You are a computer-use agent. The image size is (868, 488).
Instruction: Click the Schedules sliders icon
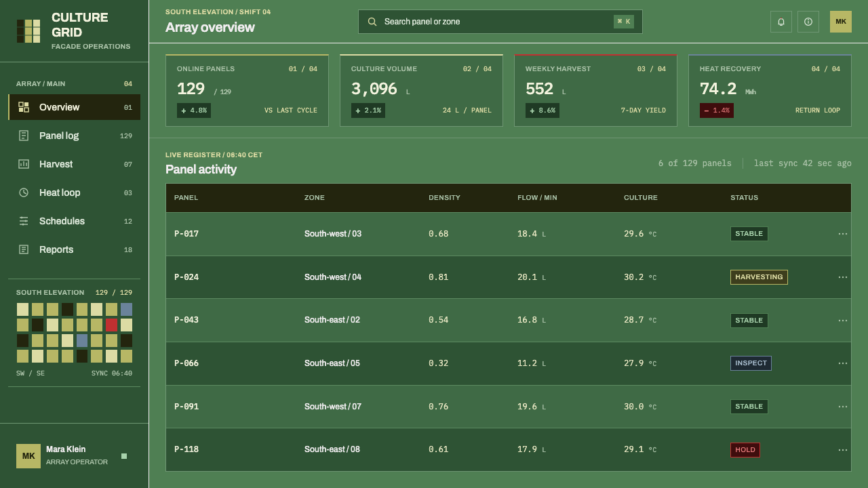pos(24,221)
